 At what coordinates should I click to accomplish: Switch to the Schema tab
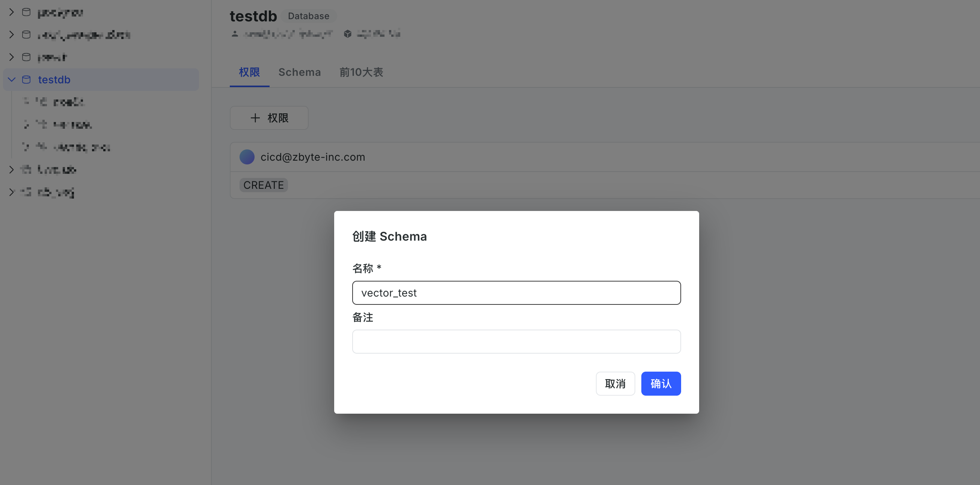click(299, 72)
